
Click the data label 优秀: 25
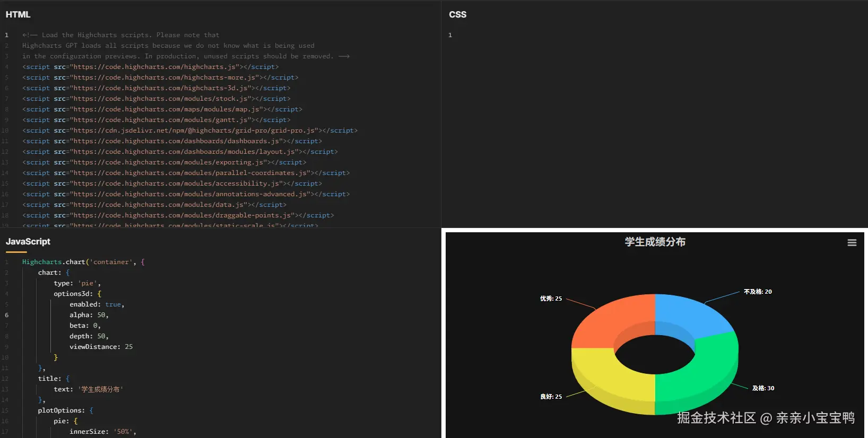pyautogui.click(x=551, y=299)
